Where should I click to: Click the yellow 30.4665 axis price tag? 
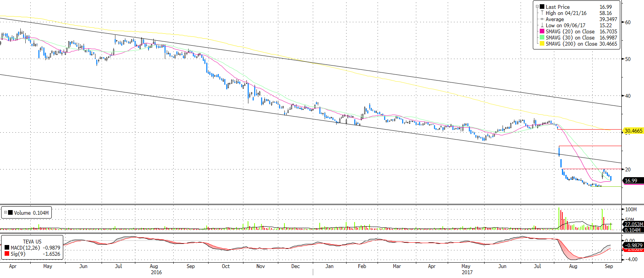pos(633,131)
